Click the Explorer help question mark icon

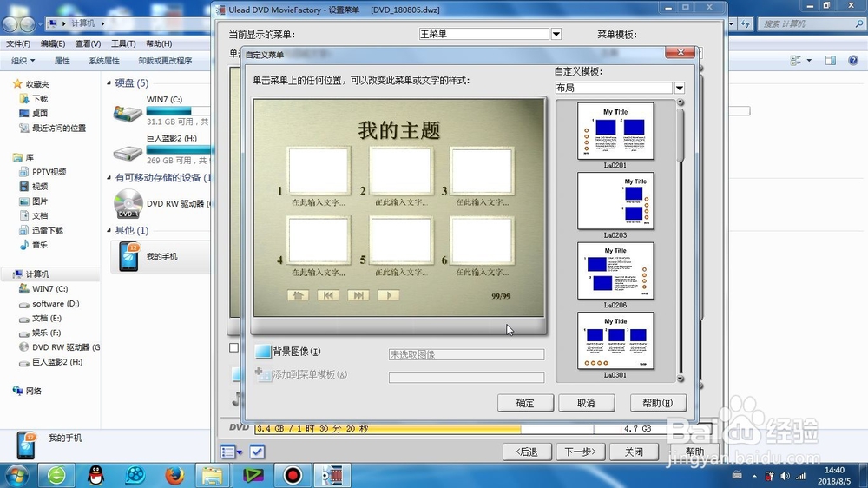[853, 61]
